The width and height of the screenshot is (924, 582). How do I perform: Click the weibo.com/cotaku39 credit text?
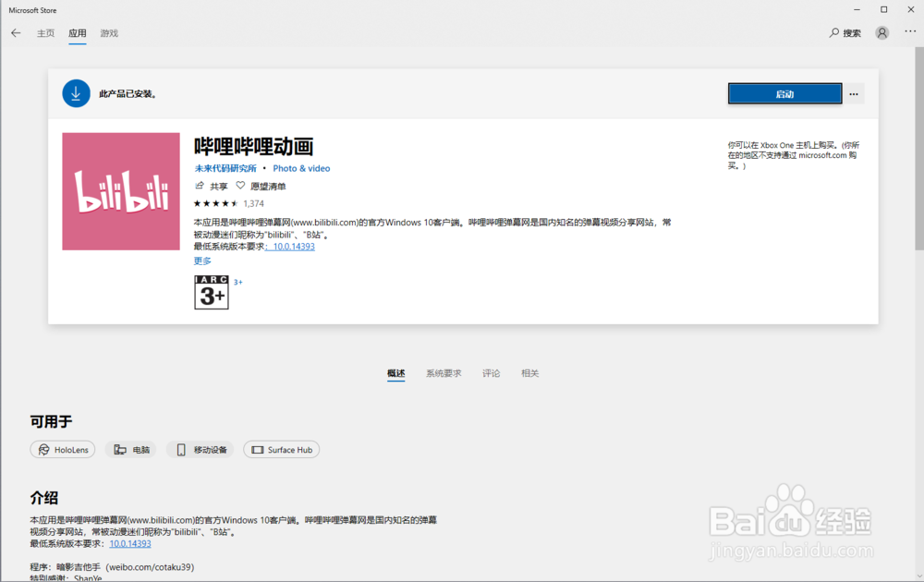point(151,566)
